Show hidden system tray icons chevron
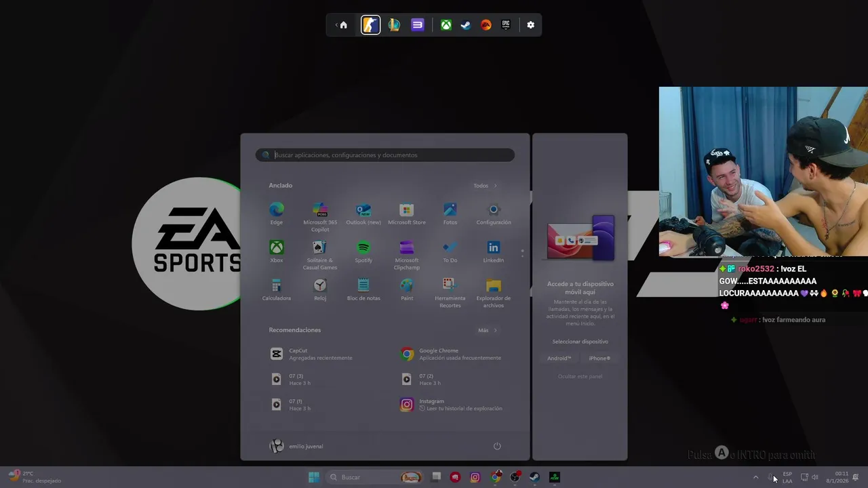 pos(755,477)
